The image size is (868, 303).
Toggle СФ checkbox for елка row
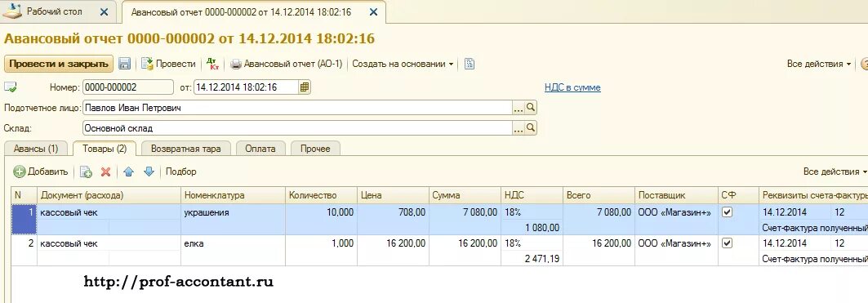(728, 243)
